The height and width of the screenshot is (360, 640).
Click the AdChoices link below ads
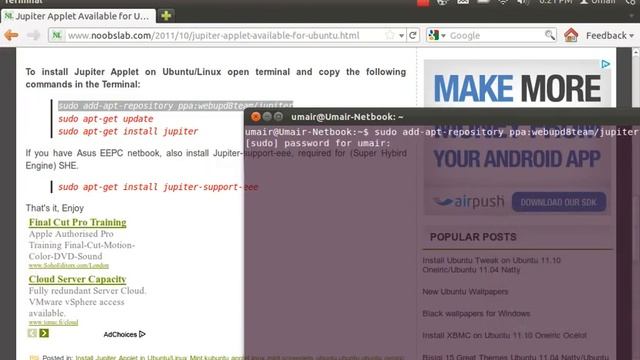124,334
